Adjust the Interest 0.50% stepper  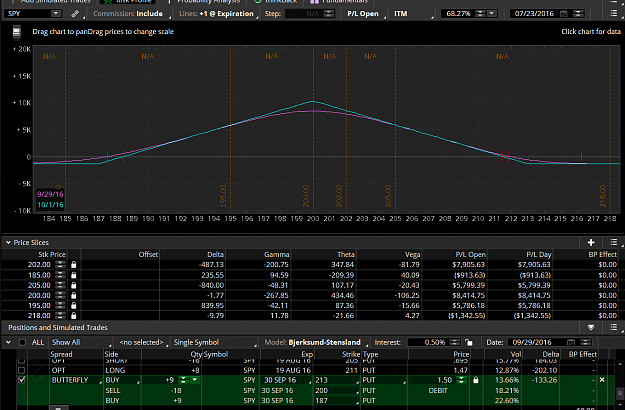[x=455, y=342]
